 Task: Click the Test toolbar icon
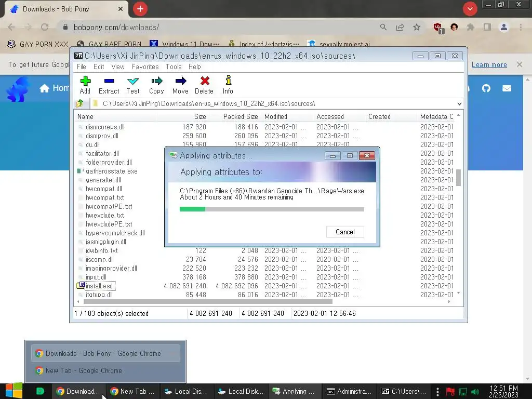[132, 85]
